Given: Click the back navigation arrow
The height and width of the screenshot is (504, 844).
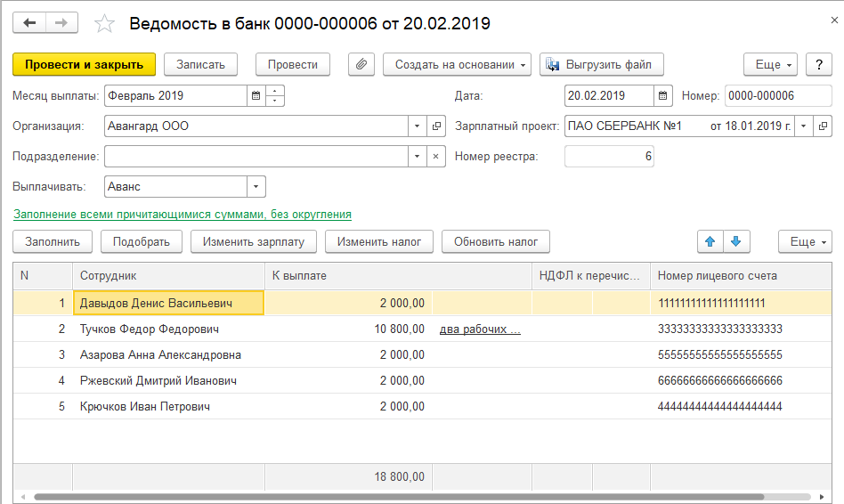Looking at the screenshot, I should 29,23.
